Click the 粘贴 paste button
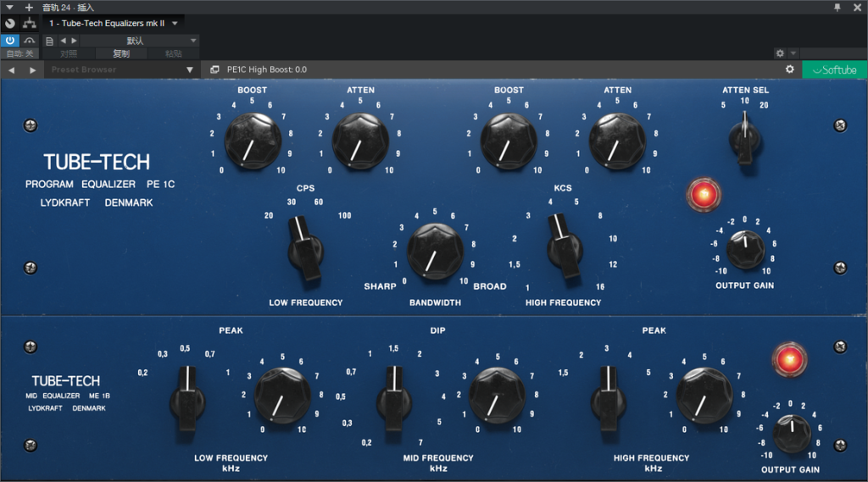Image resolution: width=868 pixels, height=482 pixels. pyautogui.click(x=173, y=53)
